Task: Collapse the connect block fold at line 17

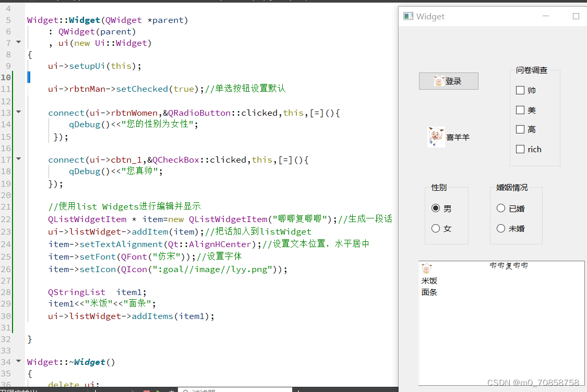Action: click(18, 159)
